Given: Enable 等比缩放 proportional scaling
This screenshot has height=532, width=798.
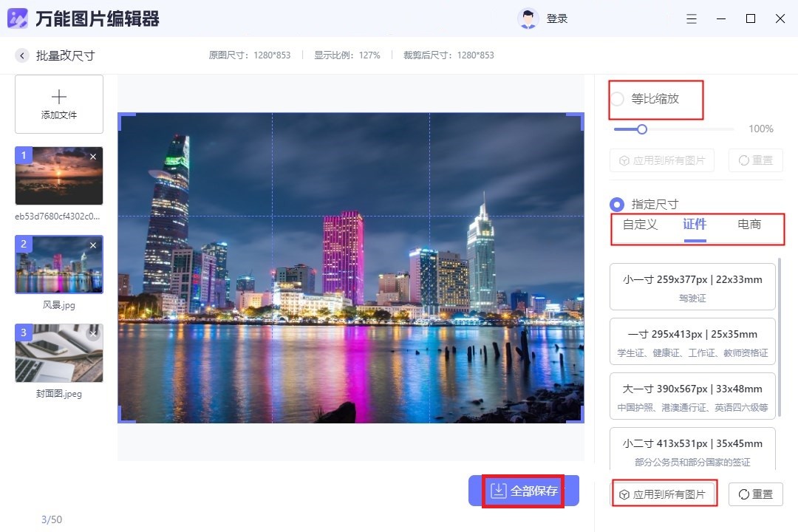Looking at the screenshot, I should 617,100.
